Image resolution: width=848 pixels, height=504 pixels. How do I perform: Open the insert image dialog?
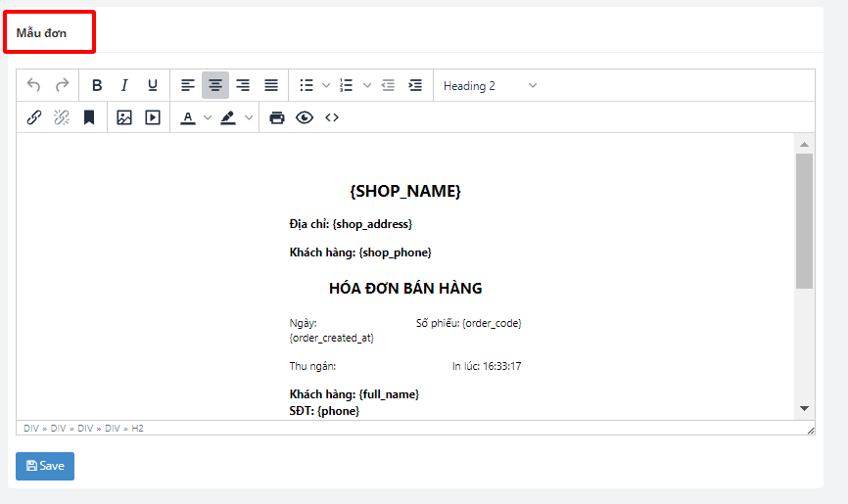pyautogui.click(x=124, y=117)
